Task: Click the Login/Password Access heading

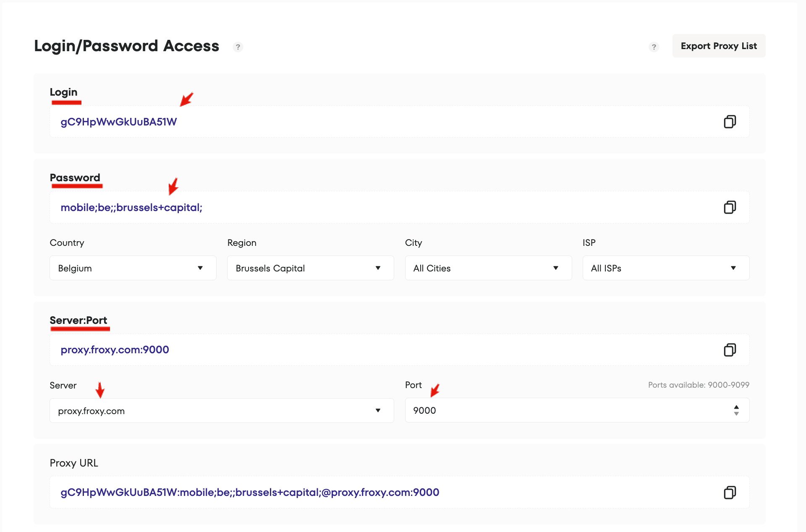Action: pos(127,46)
